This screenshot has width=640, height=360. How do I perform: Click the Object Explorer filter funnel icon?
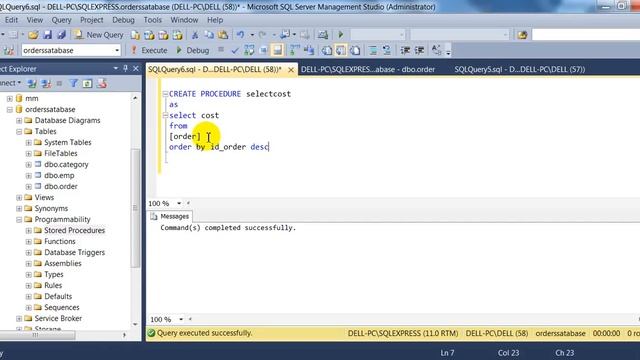point(73,84)
